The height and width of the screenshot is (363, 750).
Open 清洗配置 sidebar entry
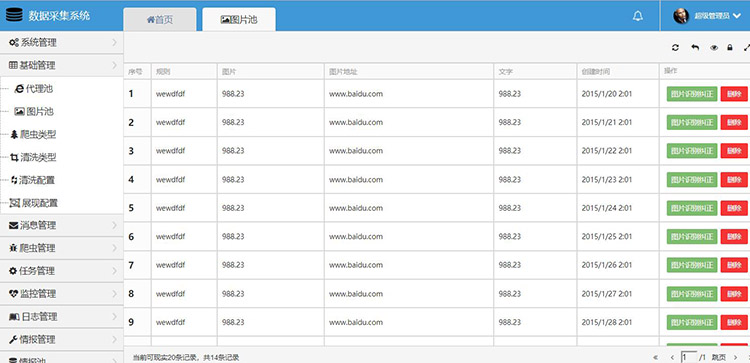33,180
